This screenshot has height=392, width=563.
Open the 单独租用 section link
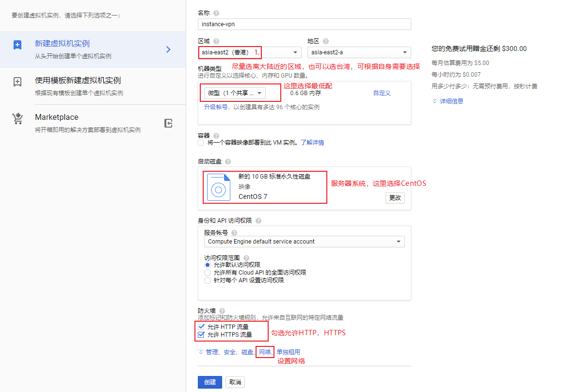pyautogui.click(x=289, y=352)
